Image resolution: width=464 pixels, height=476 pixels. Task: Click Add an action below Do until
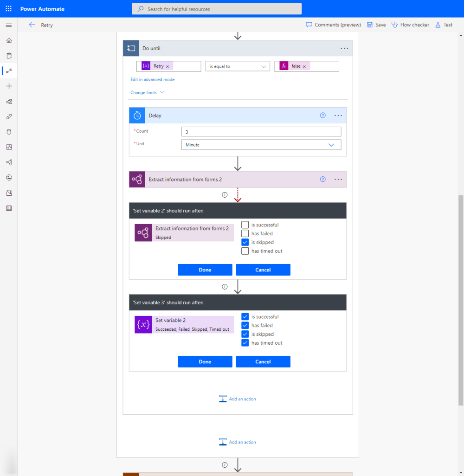pos(238,442)
